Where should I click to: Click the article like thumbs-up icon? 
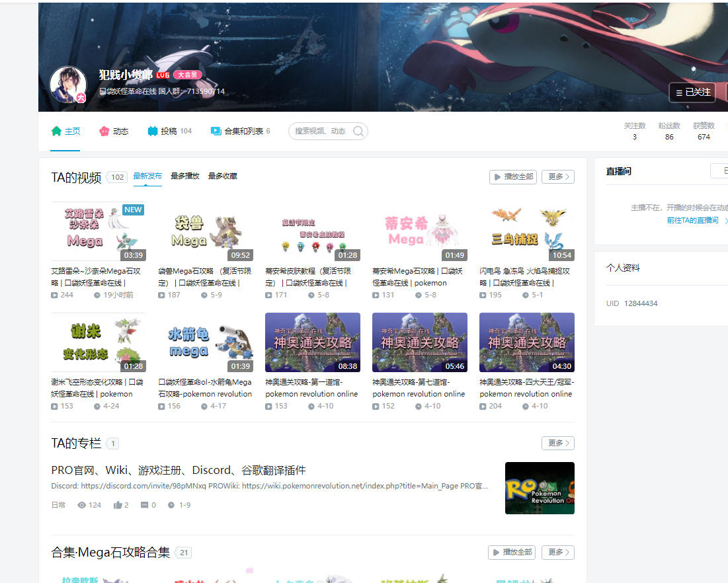coord(118,505)
